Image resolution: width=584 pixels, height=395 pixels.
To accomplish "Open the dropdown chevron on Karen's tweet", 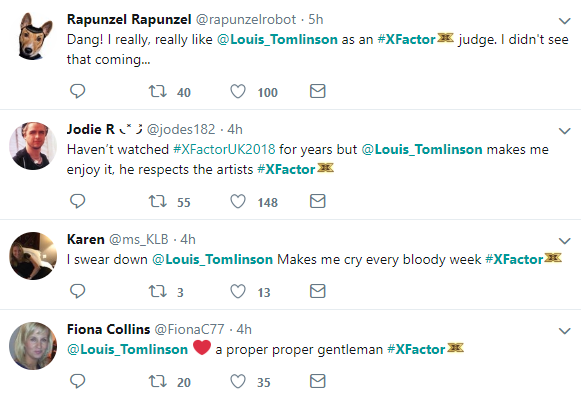I will point(565,241).
